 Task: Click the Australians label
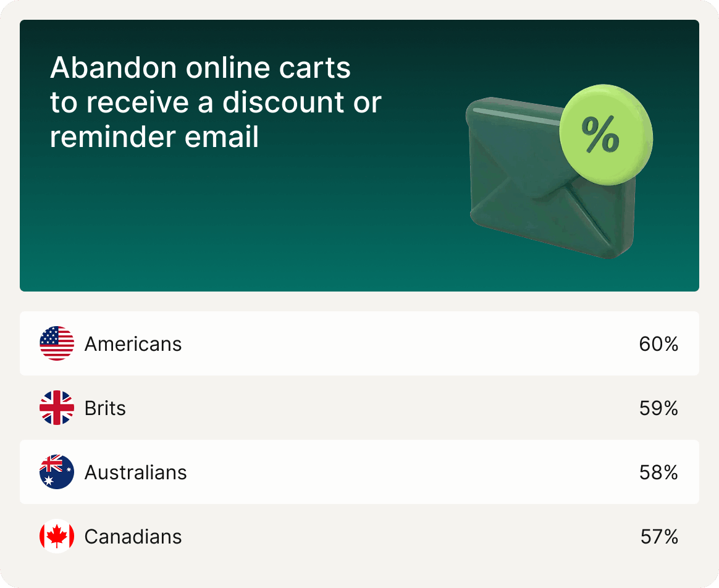coord(135,472)
